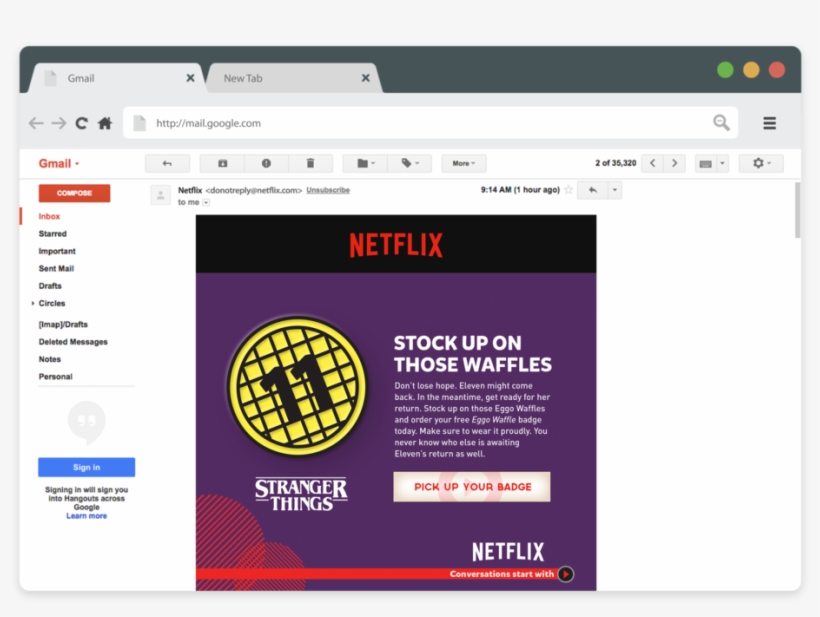Click the URL address field
Image resolution: width=820 pixels, height=617 pixels.
[x=430, y=123]
